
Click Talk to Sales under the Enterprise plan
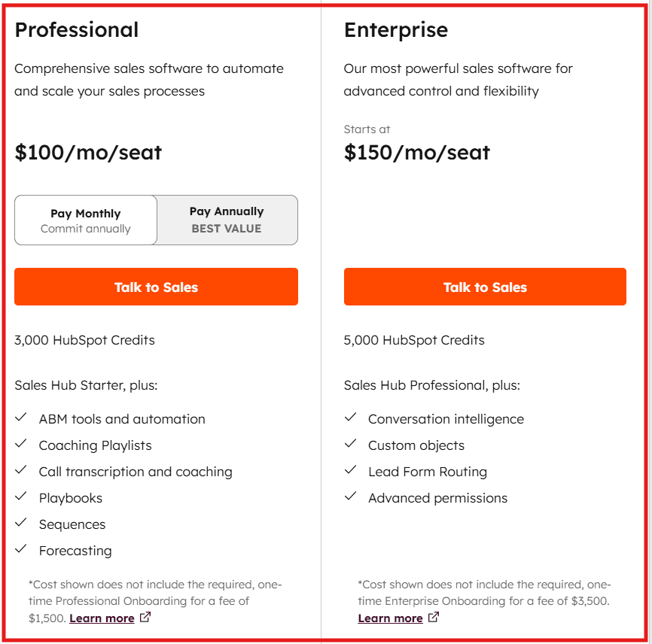point(485,287)
